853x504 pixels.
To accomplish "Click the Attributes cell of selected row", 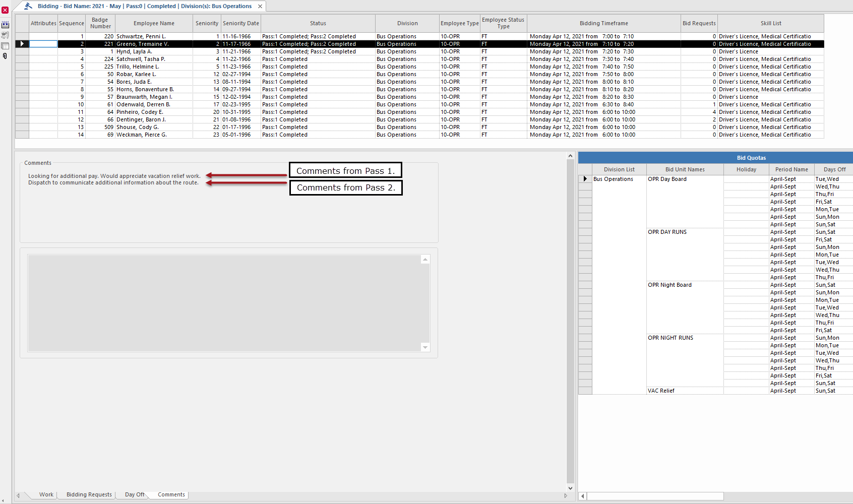I will click(43, 44).
